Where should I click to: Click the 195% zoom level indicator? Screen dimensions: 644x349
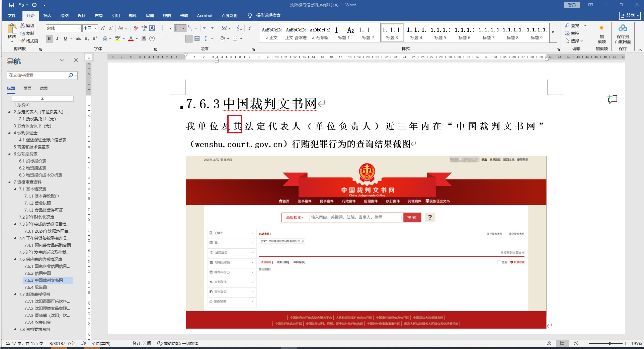(636, 343)
